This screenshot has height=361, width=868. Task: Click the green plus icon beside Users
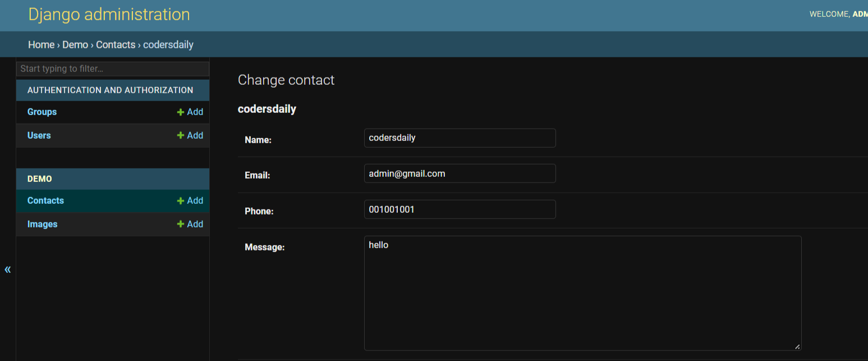181,136
